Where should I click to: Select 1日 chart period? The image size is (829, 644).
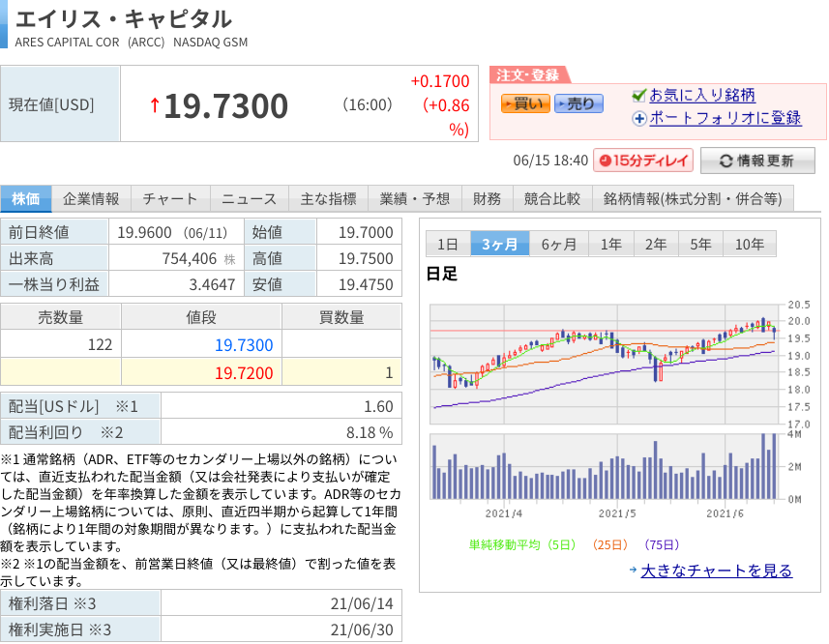coord(448,244)
